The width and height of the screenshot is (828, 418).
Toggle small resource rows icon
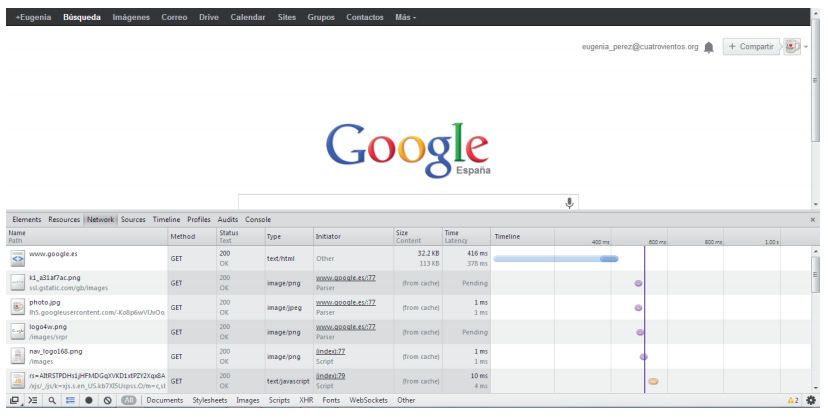(x=70, y=401)
